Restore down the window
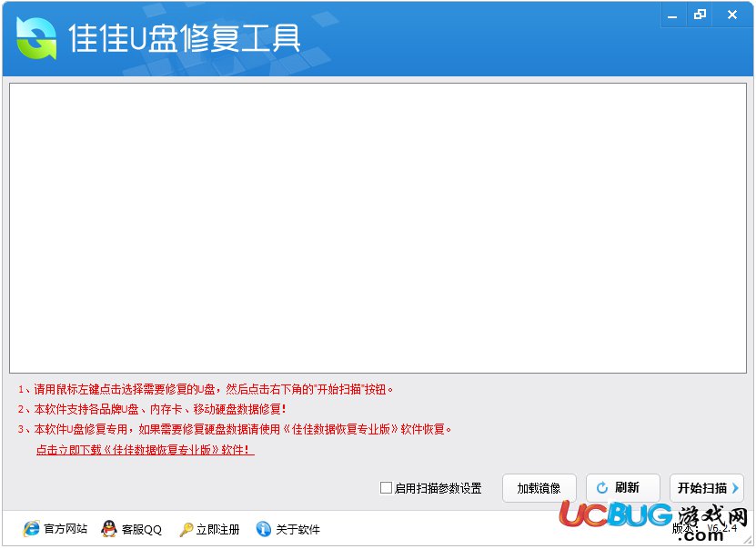Screen dimensions: 756x549 click(701, 15)
